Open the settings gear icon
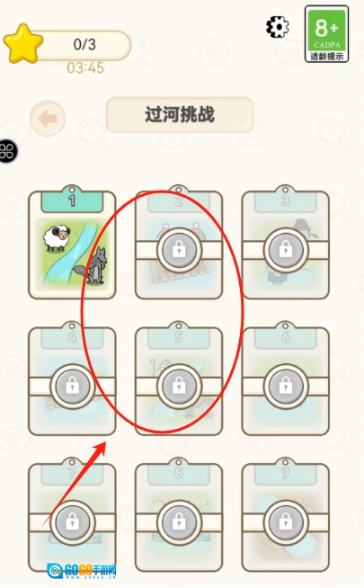The height and width of the screenshot is (588, 364). (x=278, y=27)
